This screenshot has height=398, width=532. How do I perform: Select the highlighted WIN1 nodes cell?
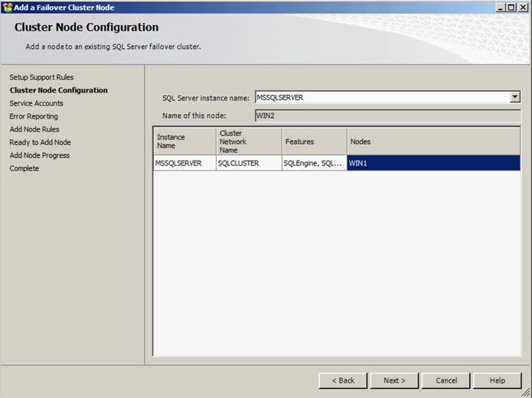point(433,163)
